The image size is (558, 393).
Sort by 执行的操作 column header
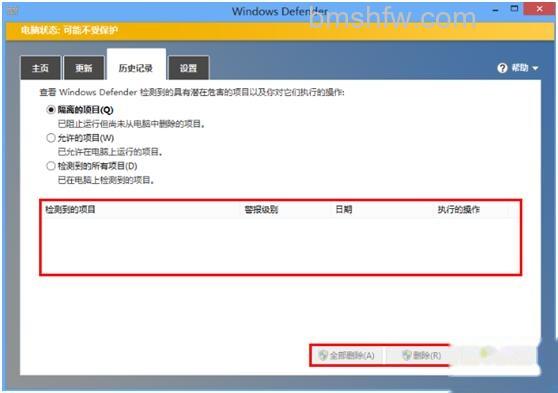(x=458, y=209)
